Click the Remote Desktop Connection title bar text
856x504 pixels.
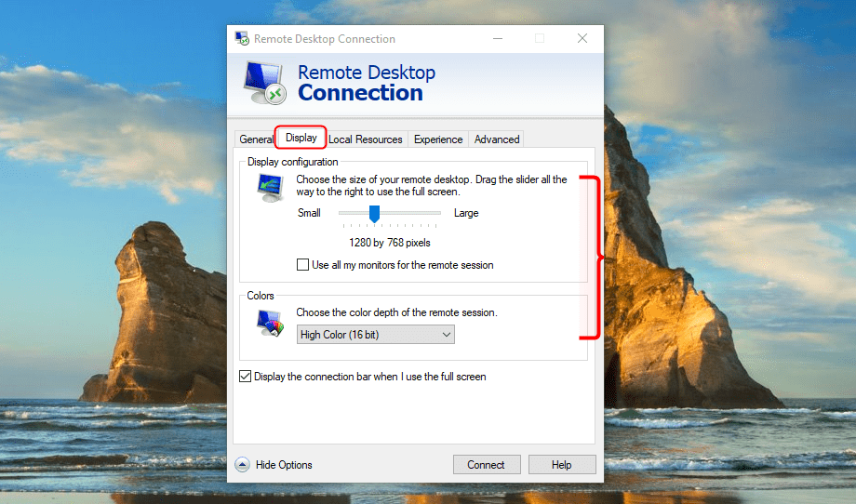click(x=325, y=39)
